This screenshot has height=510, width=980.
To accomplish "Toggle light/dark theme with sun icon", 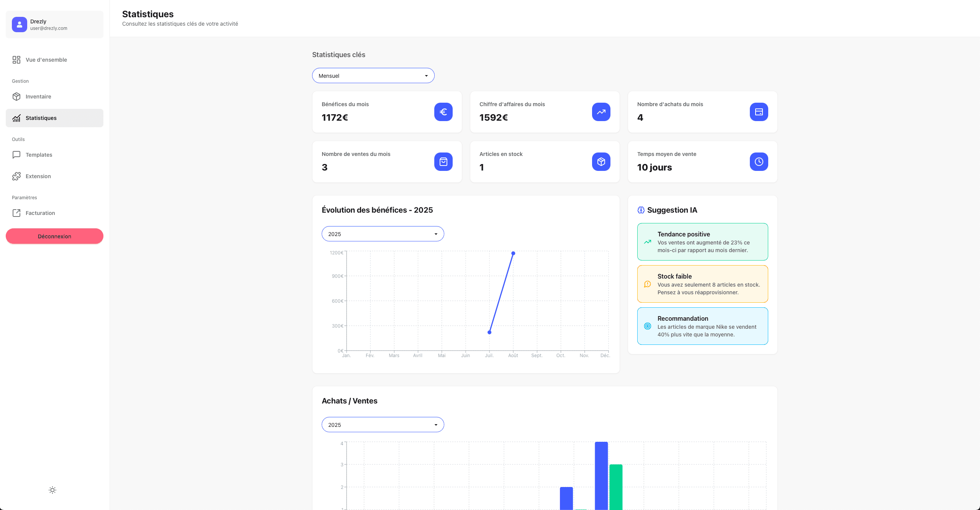I will point(52,490).
